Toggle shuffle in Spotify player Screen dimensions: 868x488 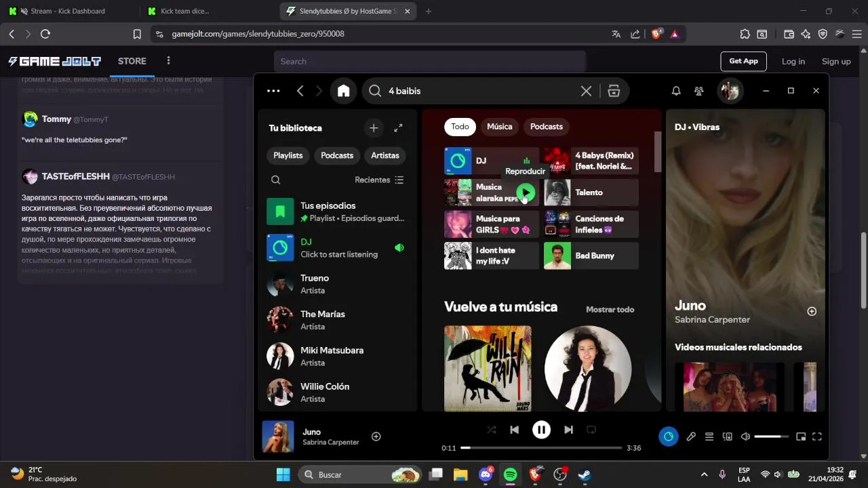click(492, 430)
